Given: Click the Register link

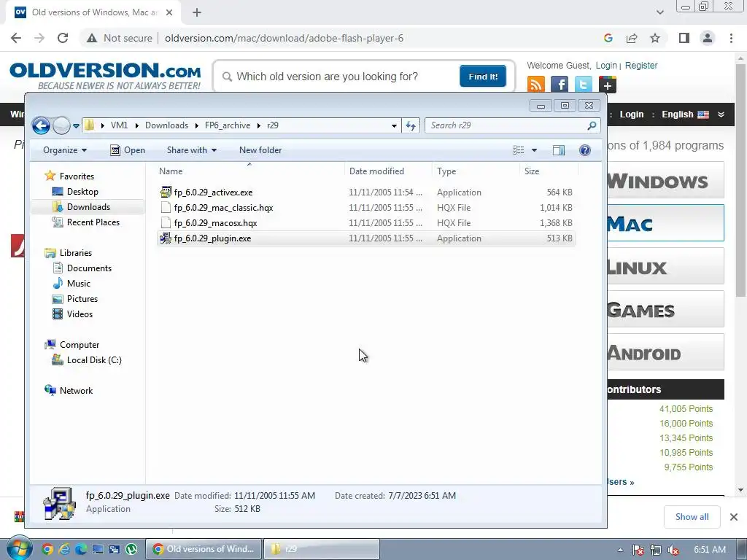Looking at the screenshot, I should coord(640,65).
